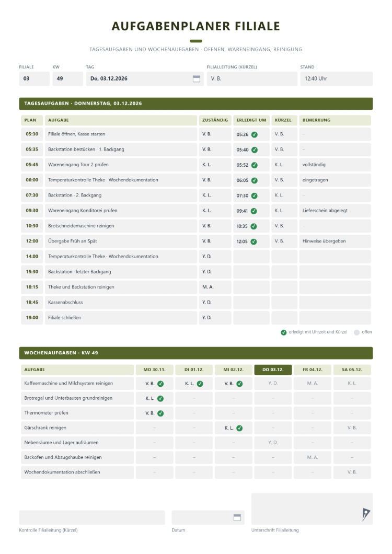
Task: Click Wochendokumentation abschließen Saturday V. B. cell
Action: point(352,472)
